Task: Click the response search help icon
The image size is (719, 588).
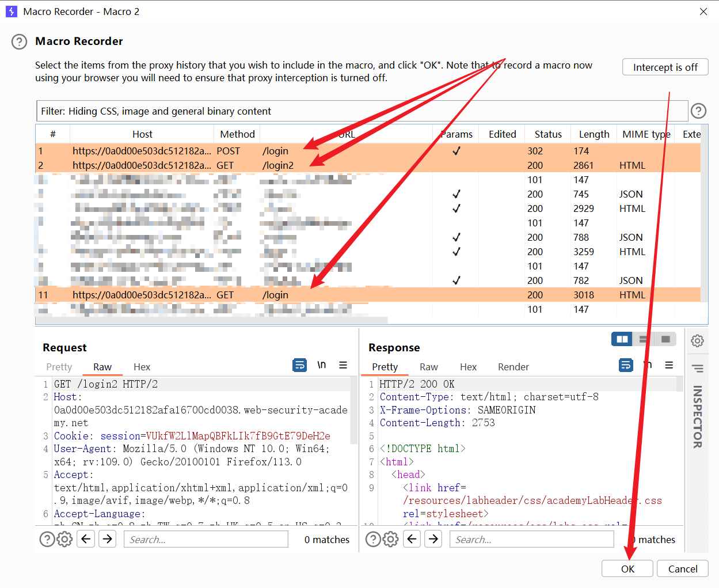Action: [373, 539]
